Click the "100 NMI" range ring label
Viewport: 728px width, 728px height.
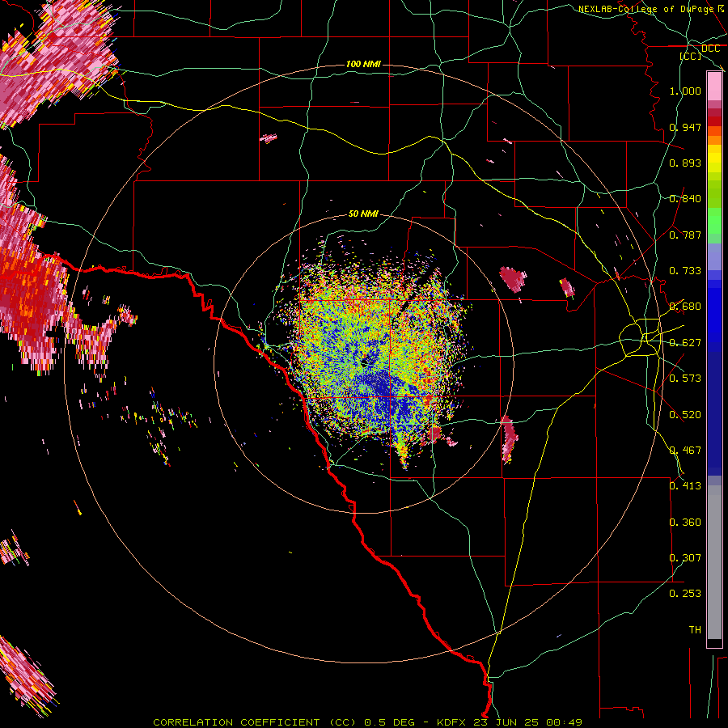point(363,64)
